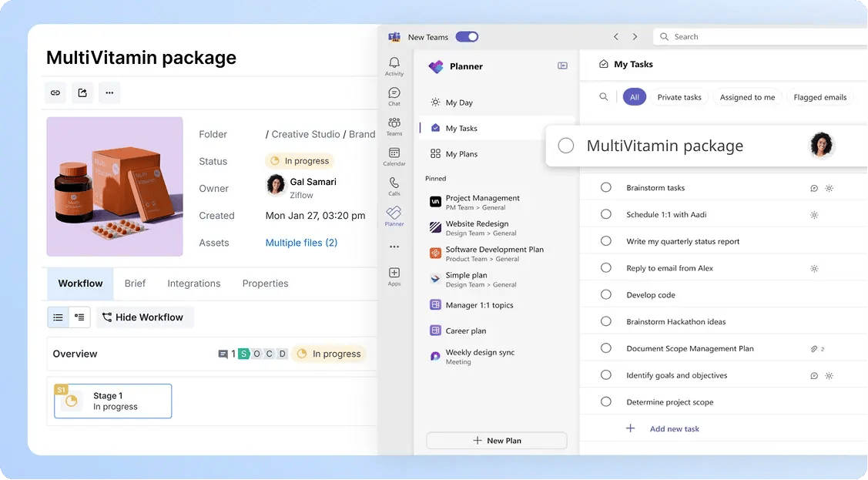The height and width of the screenshot is (480, 868).
Task: Toggle the New Teams switch
Action: 465,36
